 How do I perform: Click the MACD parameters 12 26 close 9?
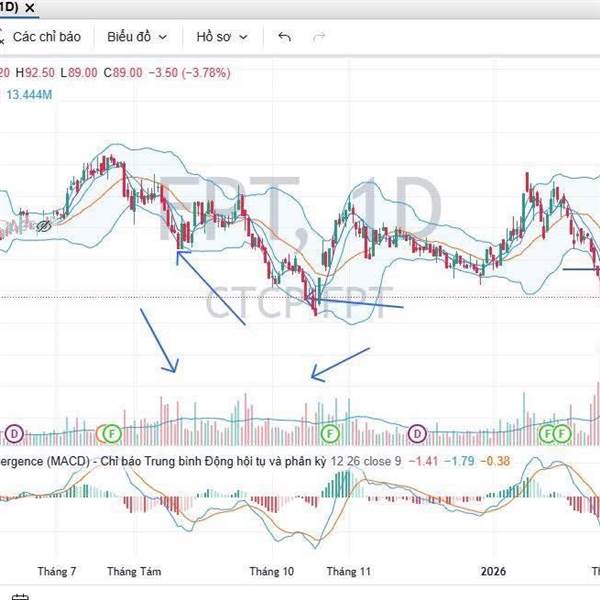pos(366,461)
